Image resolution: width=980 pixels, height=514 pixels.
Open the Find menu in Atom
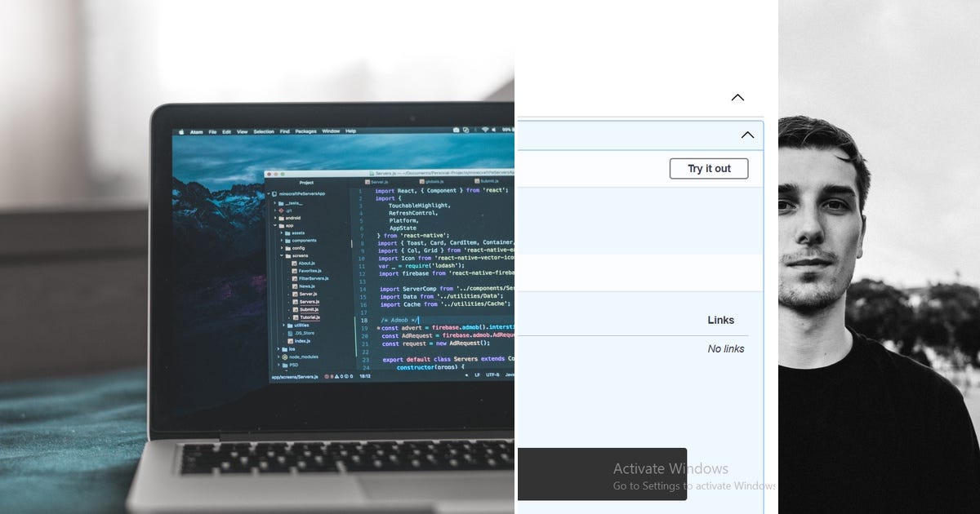coord(284,131)
